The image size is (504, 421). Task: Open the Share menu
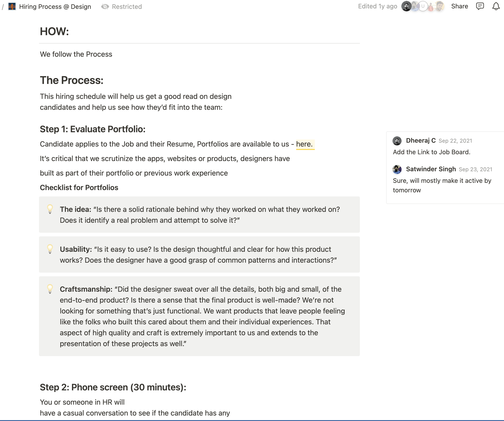point(459,7)
